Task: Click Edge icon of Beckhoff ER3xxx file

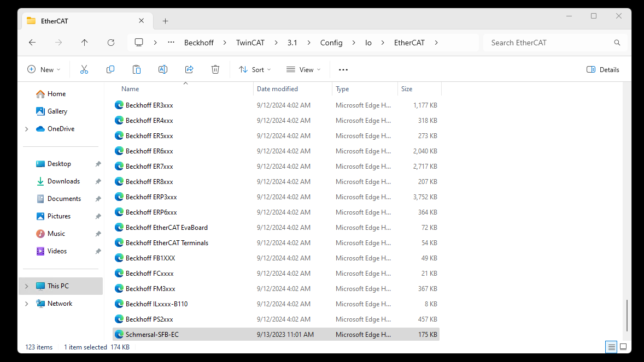Action: [x=119, y=105]
